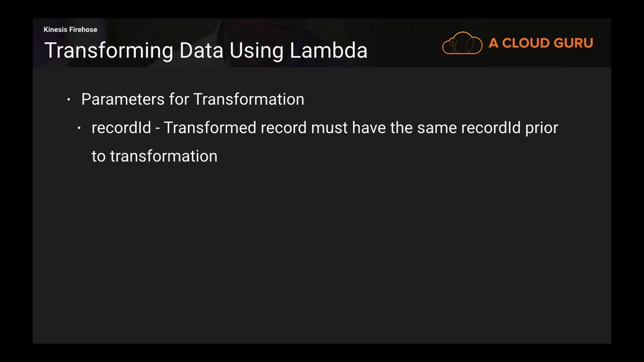This screenshot has width=644, height=362.
Task: Click the first "recordId" at the line start
Action: pyautogui.click(x=121, y=128)
